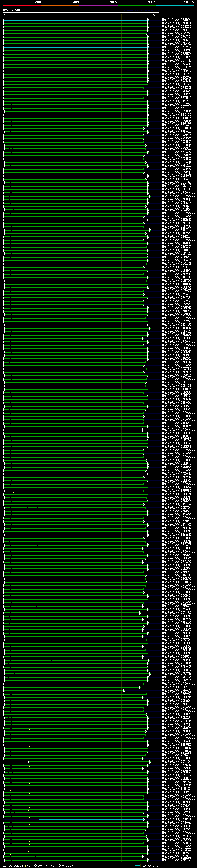Screen dimensions: 197x868
Task: Click the orange ~40% identity color segment
Action: click(60, 6)
